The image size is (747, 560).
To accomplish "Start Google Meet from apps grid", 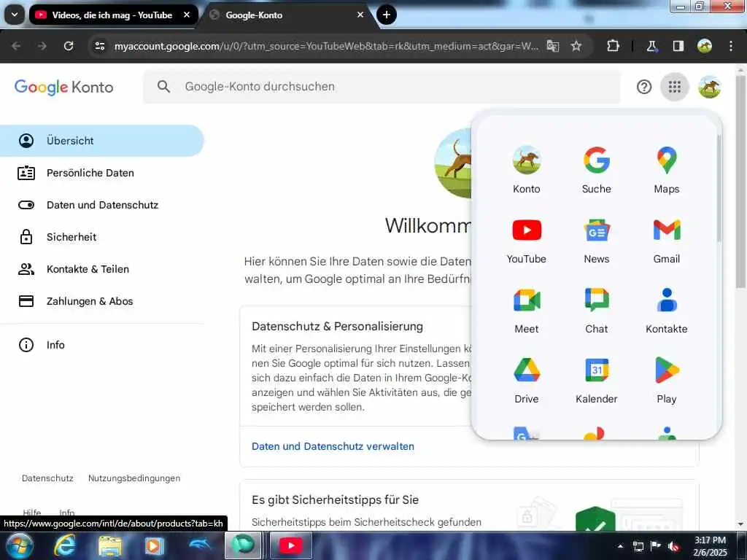I will click(527, 310).
